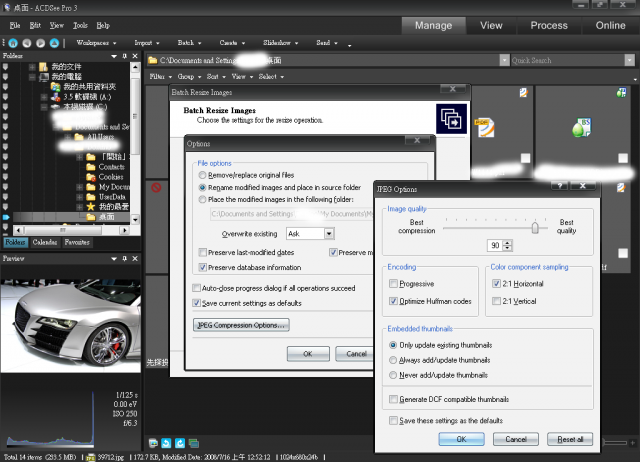Close the Folders pane

point(135,56)
